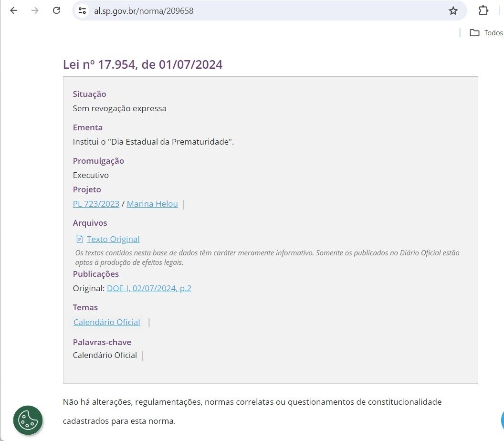Click the Dia Estadual da Prematuridade ementa text
504x441 pixels.
(x=153, y=142)
